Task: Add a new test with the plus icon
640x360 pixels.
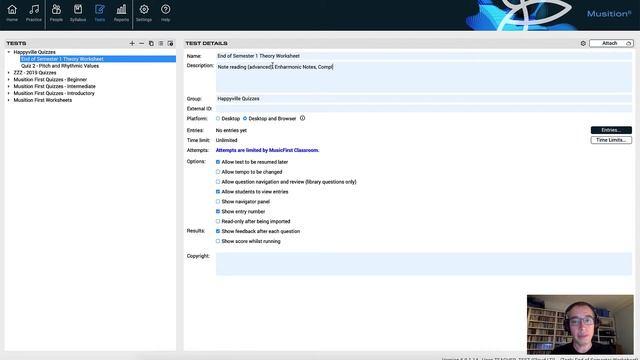Action: (132, 43)
